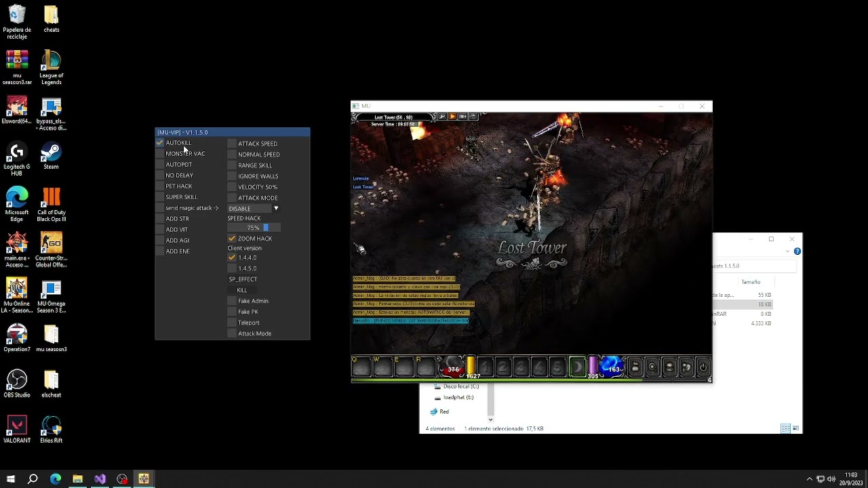
Task: Select the Logitech G HUB desktop icon
Action: point(17,159)
